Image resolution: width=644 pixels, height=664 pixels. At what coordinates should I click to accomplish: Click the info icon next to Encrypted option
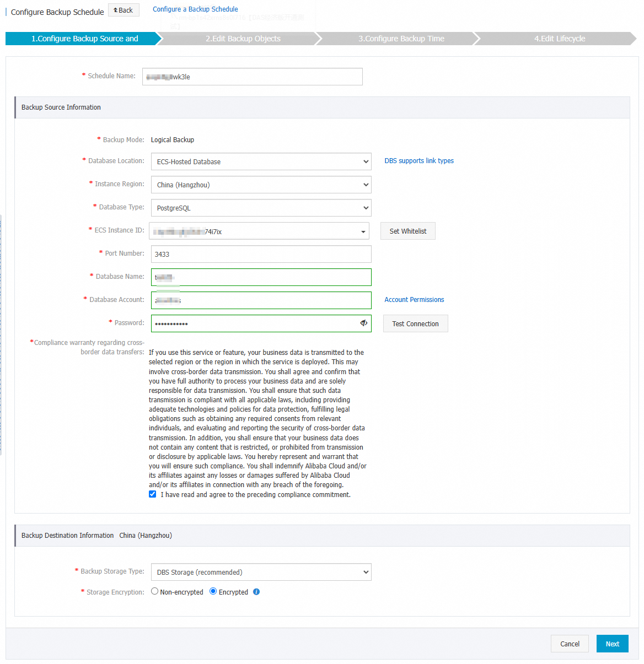coord(256,591)
